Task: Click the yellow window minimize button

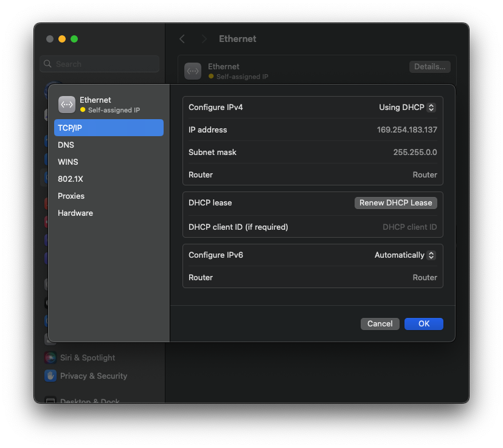Action: click(x=62, y=39)
